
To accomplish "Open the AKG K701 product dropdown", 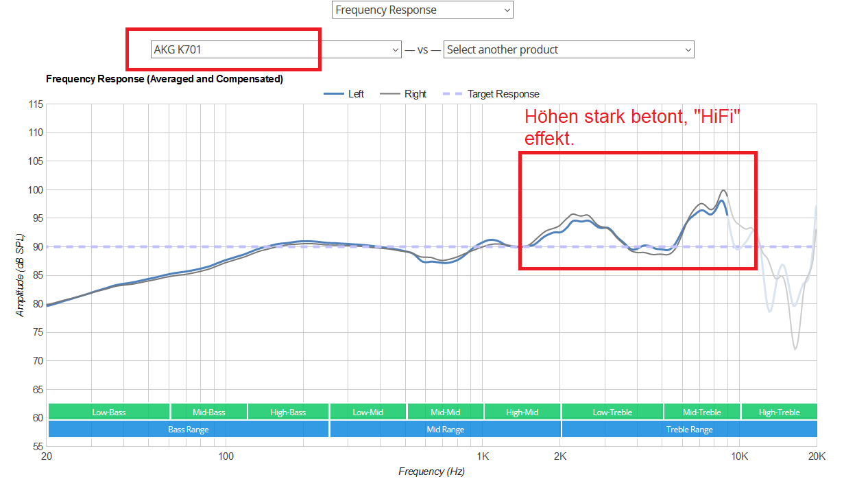I will coord(276,49).
